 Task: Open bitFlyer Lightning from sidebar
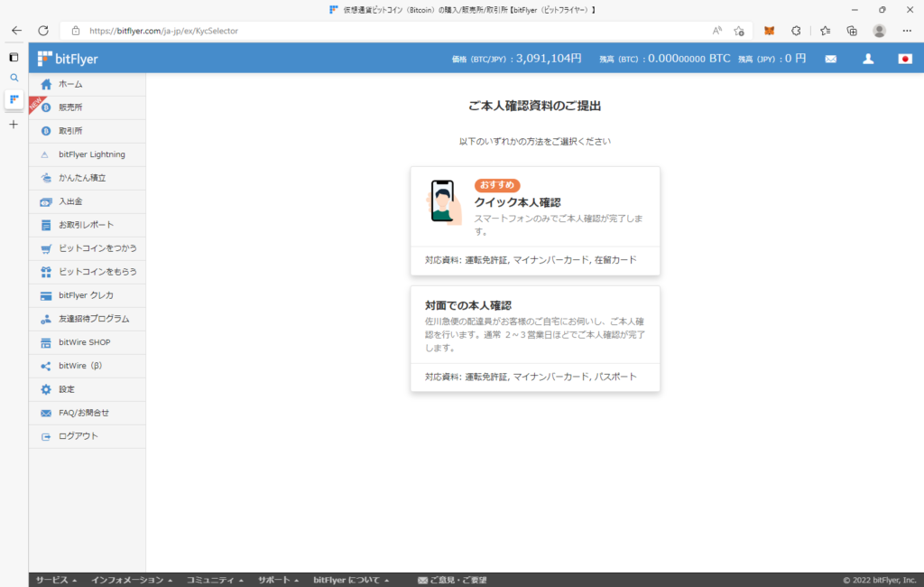pos(91,154)
